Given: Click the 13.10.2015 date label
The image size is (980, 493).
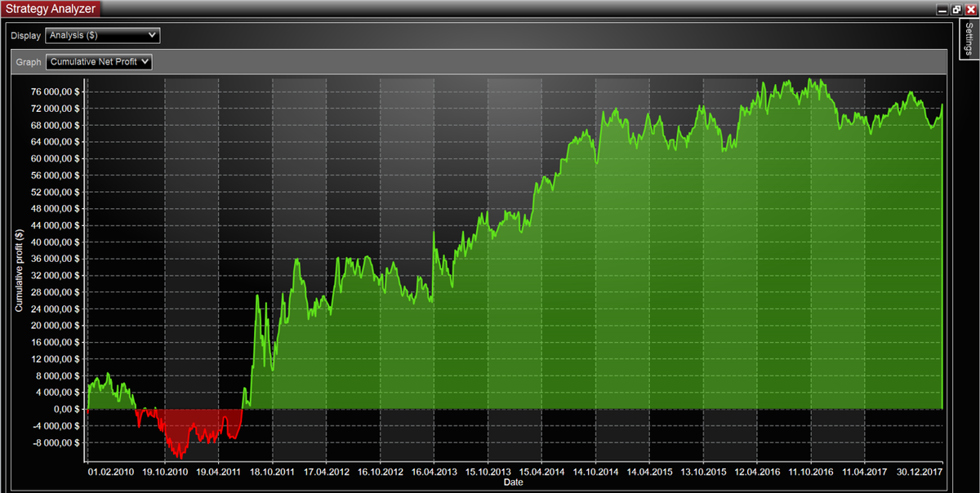Looking at the screenshot, I should click(704, 472).
